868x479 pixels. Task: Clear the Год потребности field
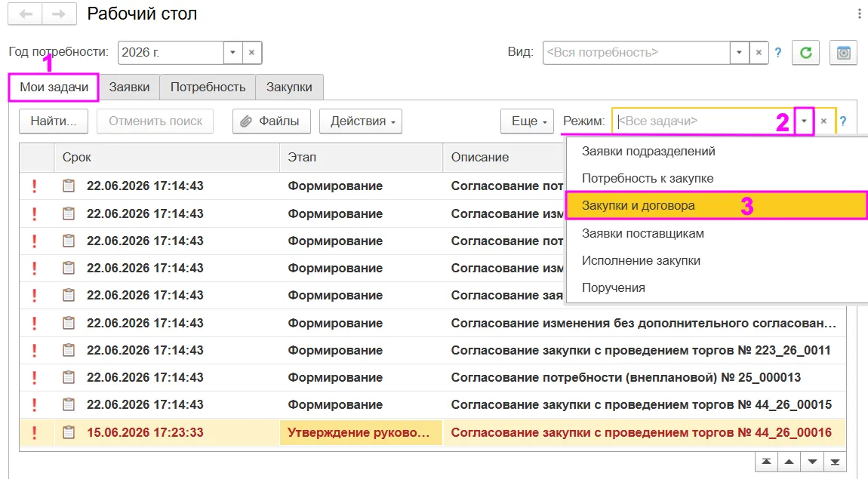point(251,53)
